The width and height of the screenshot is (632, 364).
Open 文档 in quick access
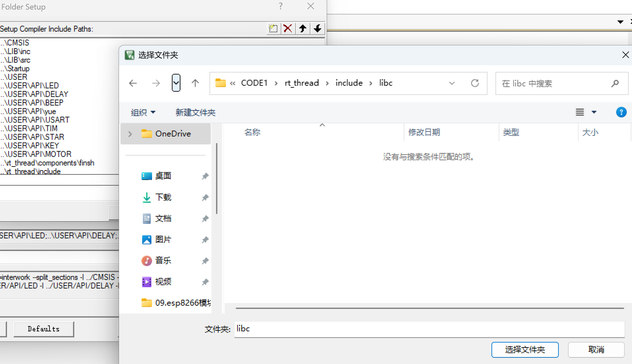[163, 218]
